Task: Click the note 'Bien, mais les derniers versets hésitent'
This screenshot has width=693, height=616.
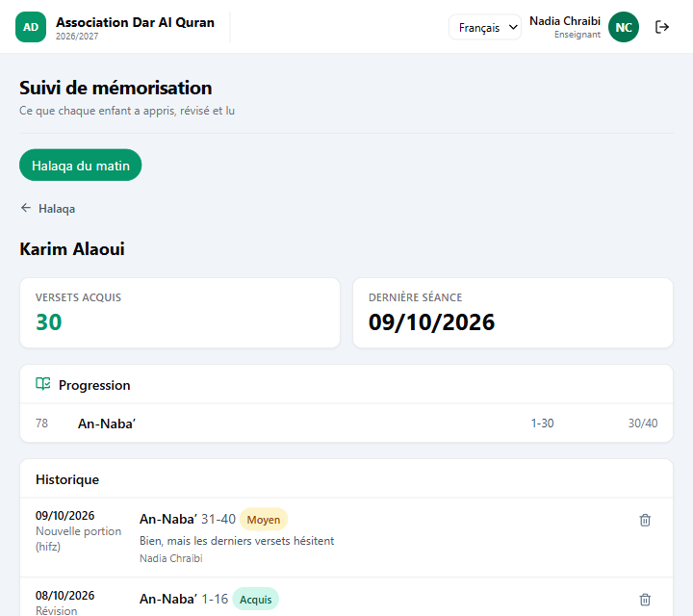Action: click(x=237, y=541)
